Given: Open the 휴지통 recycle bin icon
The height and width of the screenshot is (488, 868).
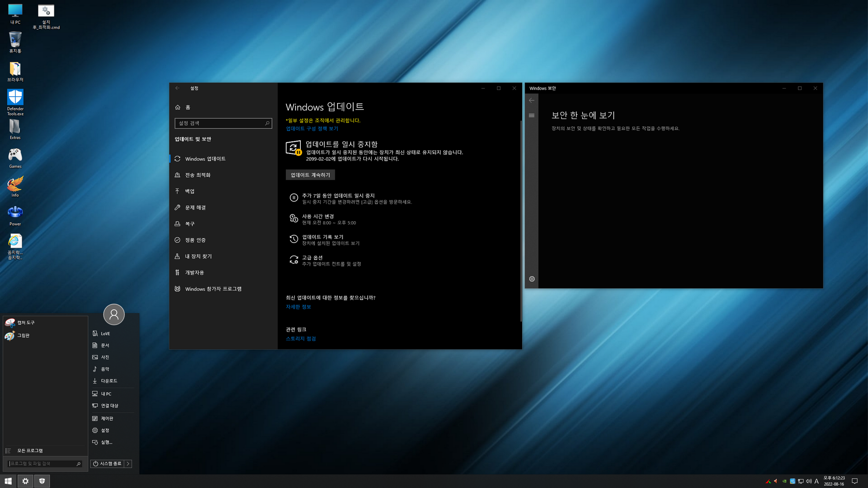Looking at the screenshot, I should pos(15,43).
